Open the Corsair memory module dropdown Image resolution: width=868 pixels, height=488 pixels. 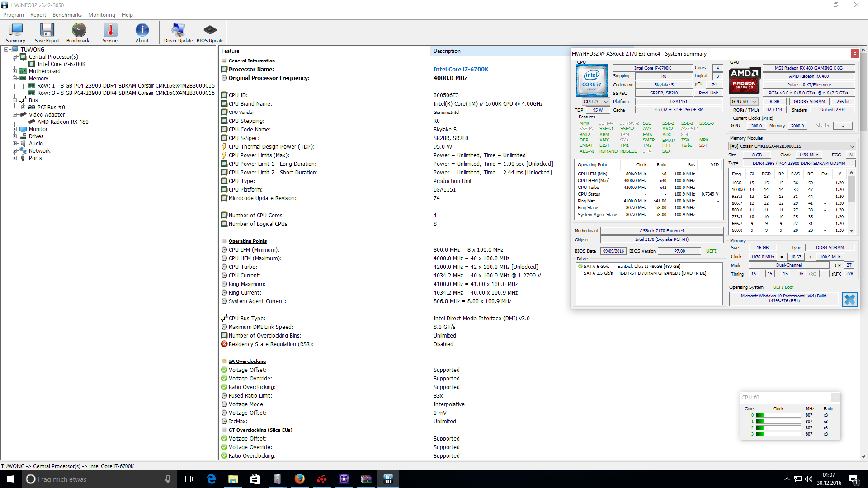792,146
